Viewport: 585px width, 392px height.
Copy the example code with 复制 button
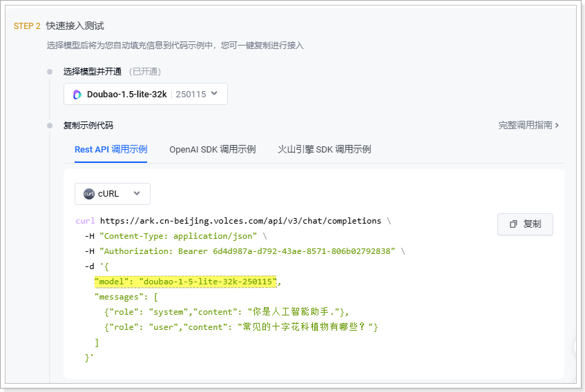[x=525, y=224]
